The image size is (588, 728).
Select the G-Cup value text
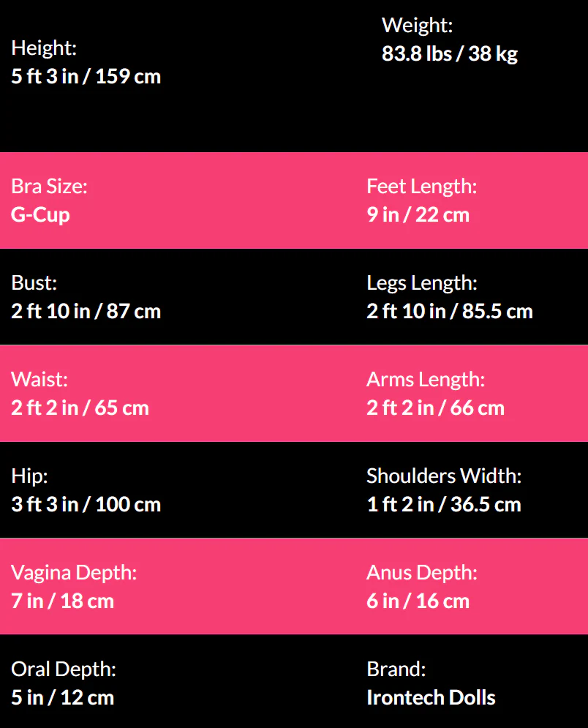click(40, 215)
